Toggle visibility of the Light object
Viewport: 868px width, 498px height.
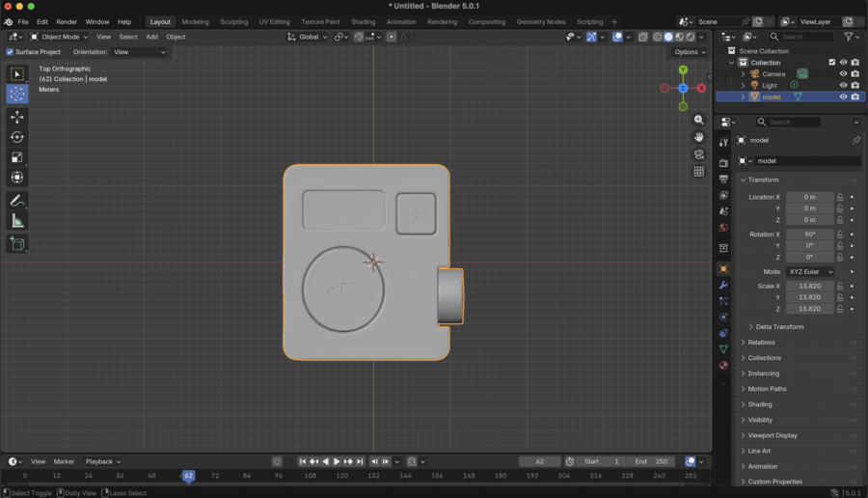[843, 85]
